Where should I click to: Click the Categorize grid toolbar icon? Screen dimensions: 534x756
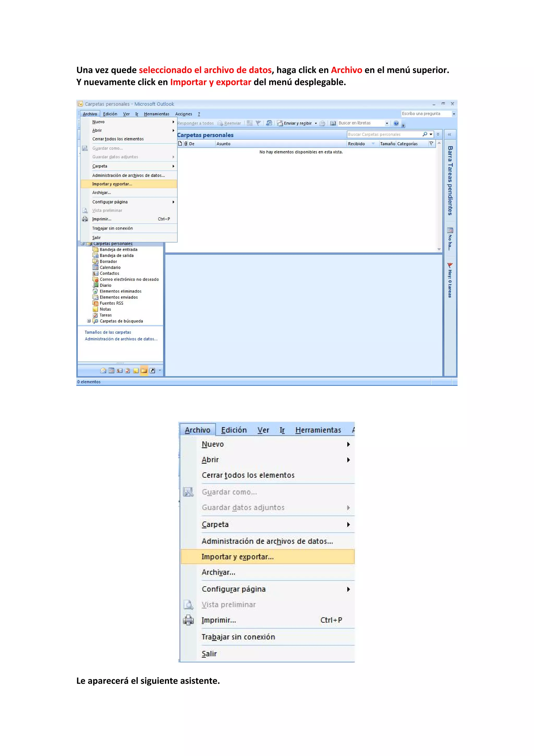[250, 123]
